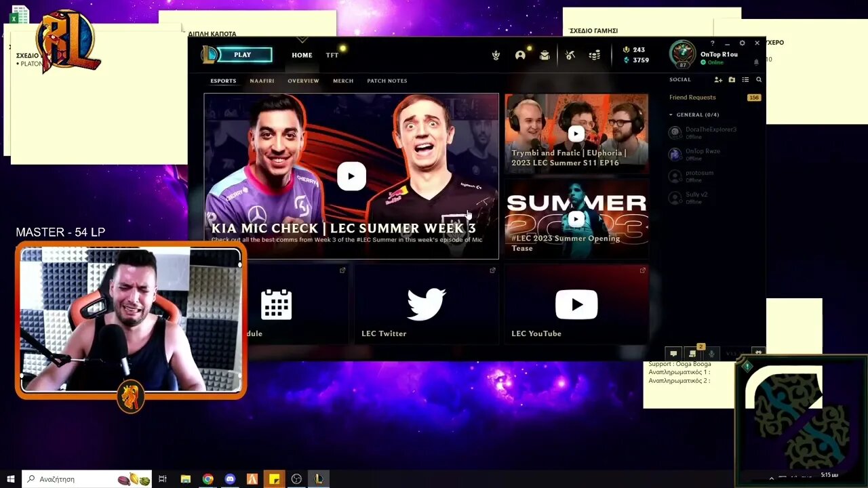
Task: Switch to the HOME tab
Action: [302, 55]
